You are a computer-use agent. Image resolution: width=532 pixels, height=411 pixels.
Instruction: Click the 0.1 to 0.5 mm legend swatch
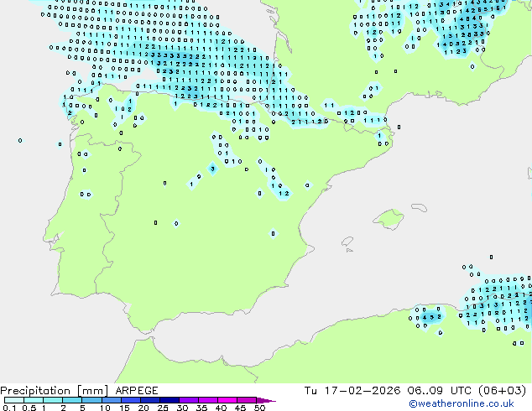tap(14, 400)
